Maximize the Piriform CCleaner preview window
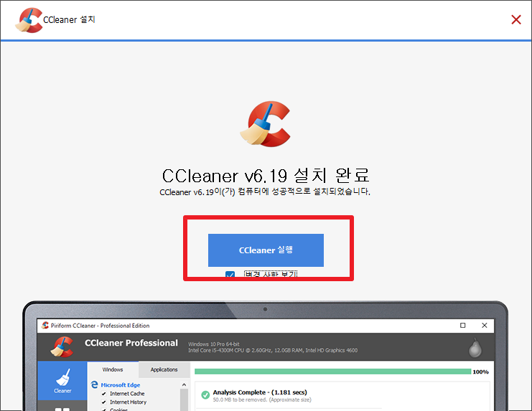Image resolution: width=532 pixels, height=411 pixels. 462,325
